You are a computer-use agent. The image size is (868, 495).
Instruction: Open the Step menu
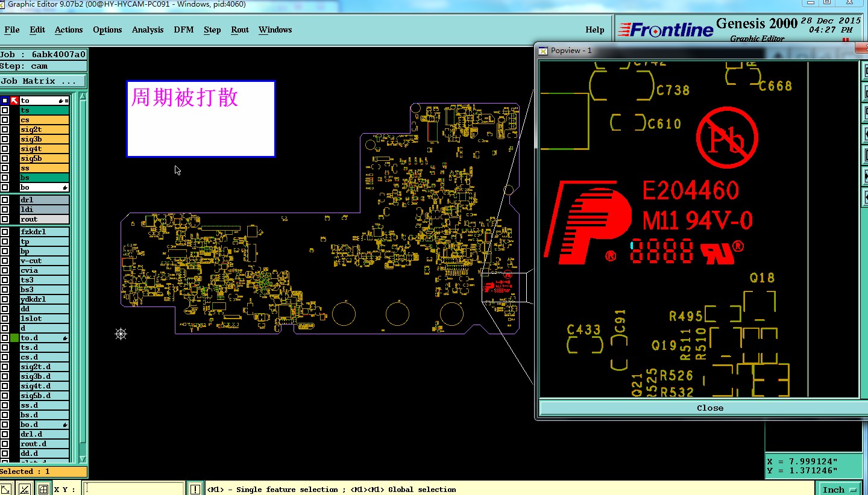coord(212,30)
